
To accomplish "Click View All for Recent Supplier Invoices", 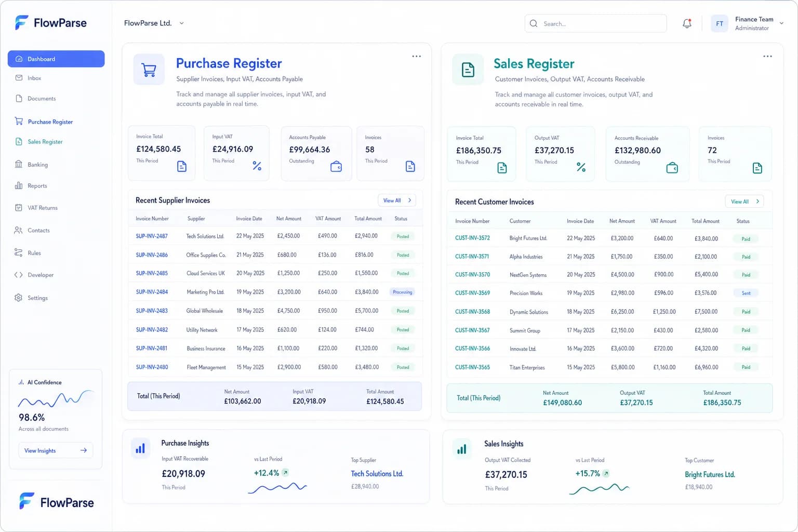I will (397, 200).
